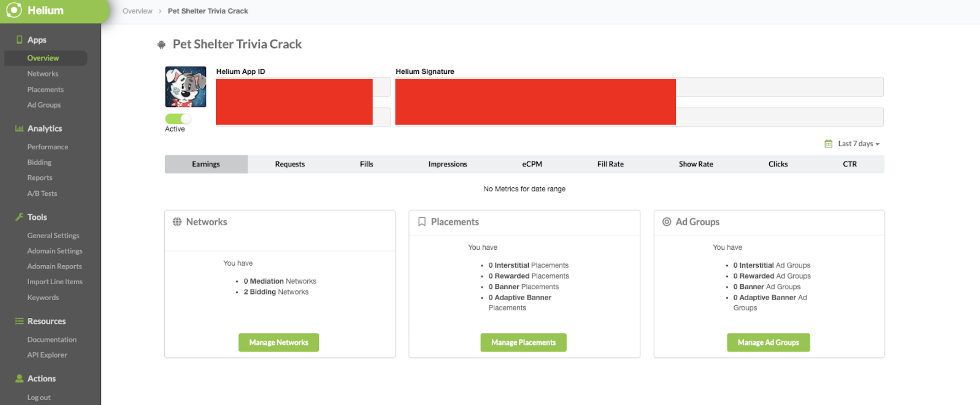Click the Analytics section header
The height and width of the screenshot is (405, 980).
tap(45, 128)
